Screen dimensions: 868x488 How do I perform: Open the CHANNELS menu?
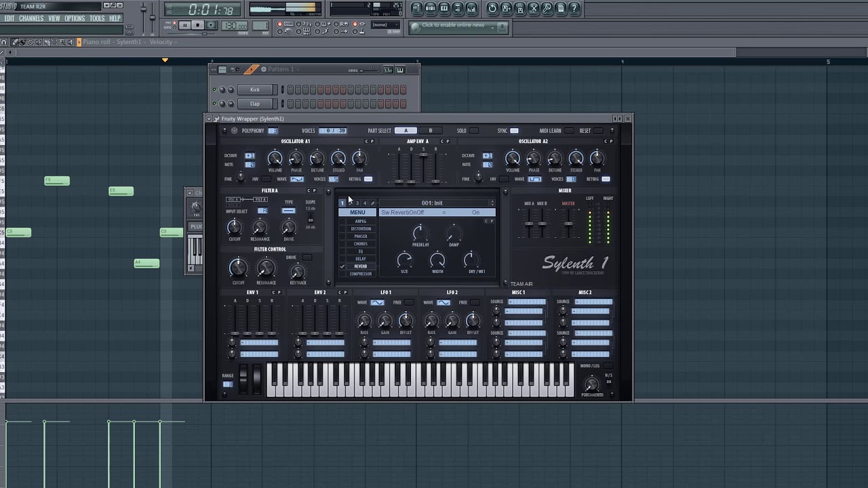(31, 18)
